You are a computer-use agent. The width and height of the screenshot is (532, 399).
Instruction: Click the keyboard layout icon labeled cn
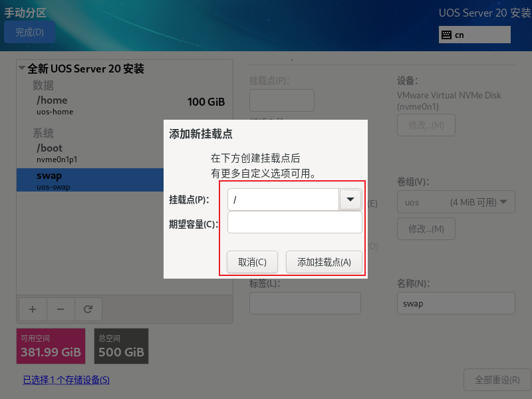[446, 35]
